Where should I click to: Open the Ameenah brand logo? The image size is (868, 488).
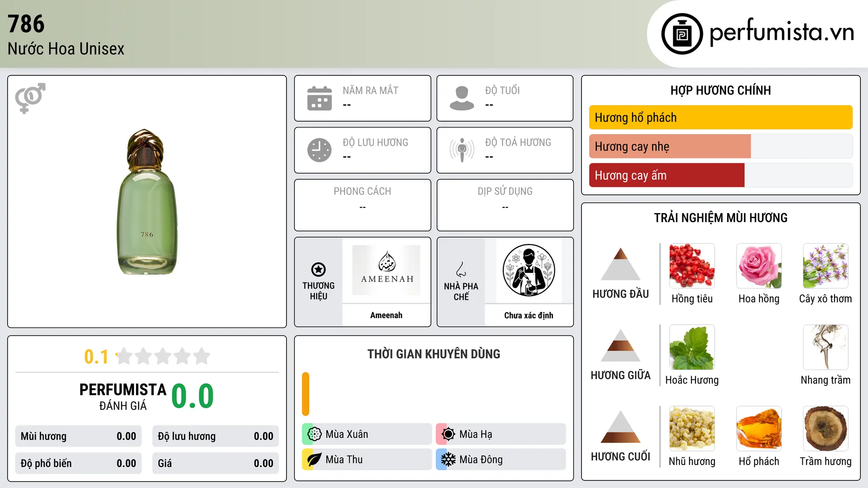(x=387, y=270)
